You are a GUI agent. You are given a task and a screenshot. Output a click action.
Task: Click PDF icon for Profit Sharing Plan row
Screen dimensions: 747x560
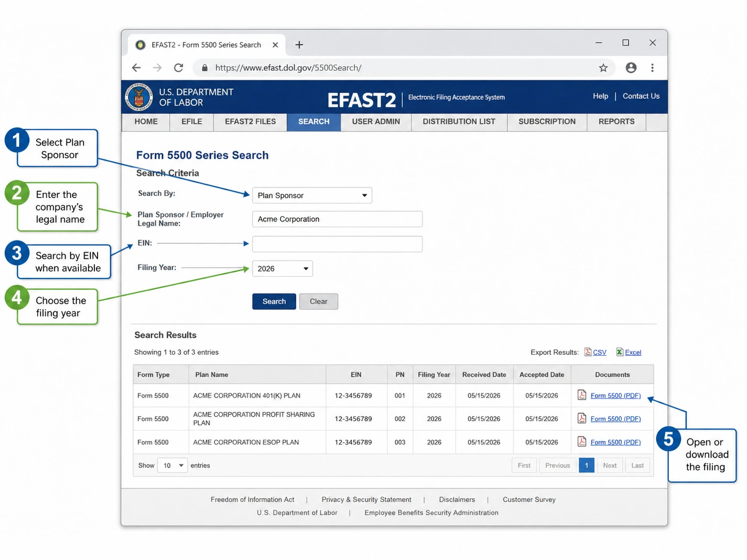(581, 418)
